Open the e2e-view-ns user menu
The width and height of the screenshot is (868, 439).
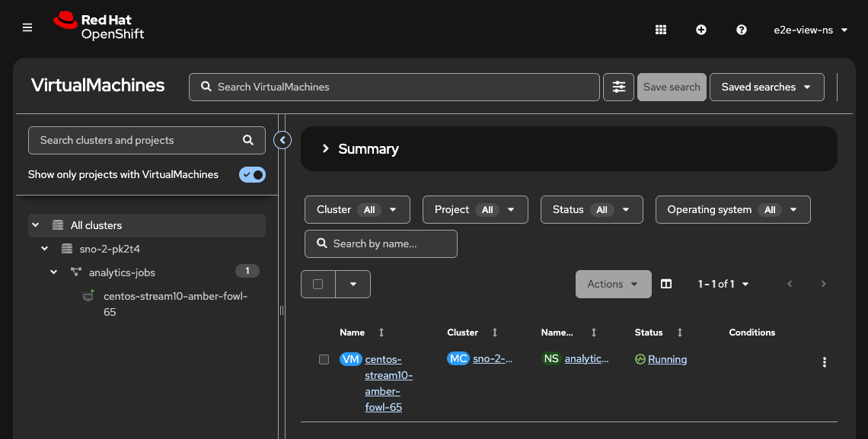click(810, 30)
